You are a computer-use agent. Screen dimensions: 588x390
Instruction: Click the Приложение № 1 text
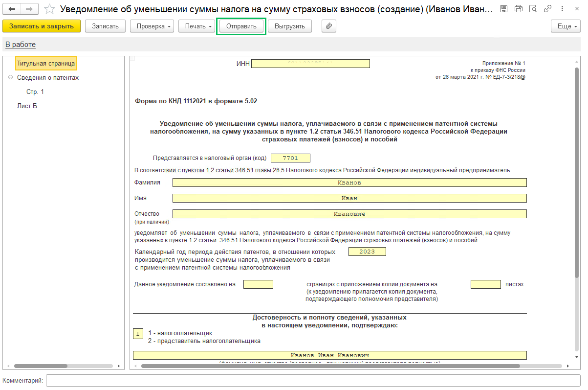[x=503, y=64]
